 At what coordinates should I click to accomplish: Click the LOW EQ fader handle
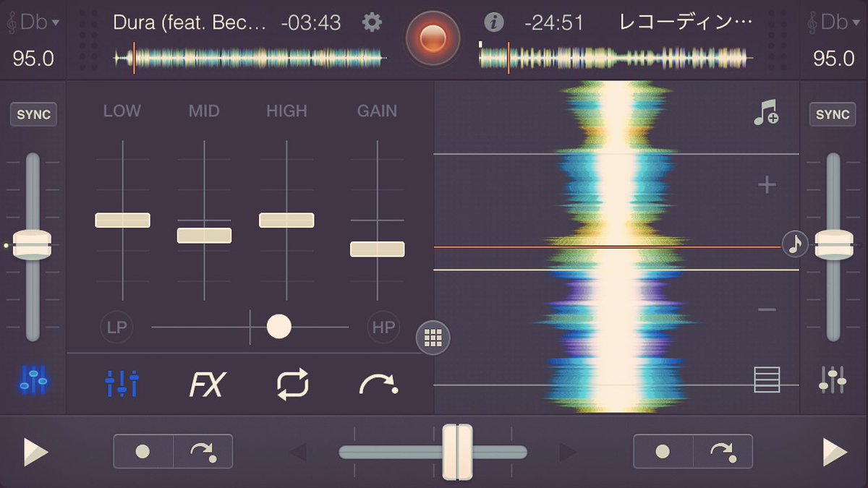click(x=122, y=221)
